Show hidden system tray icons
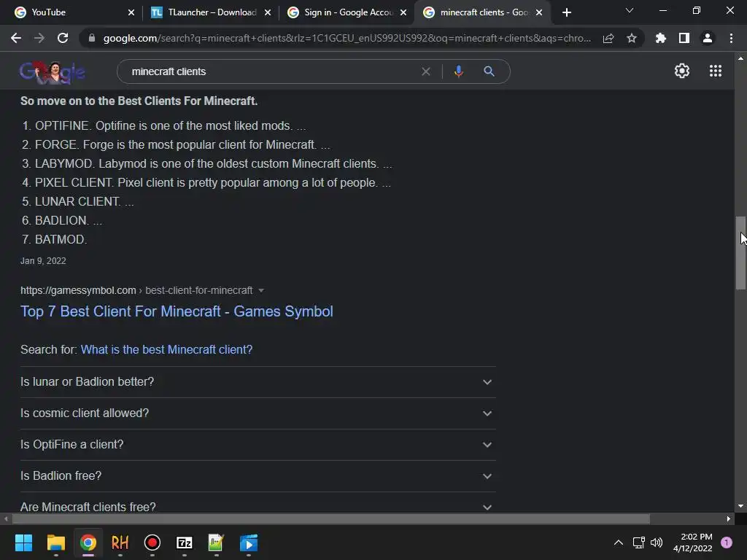The height and width of the screenshot is (560, 747). click(619, 542)
